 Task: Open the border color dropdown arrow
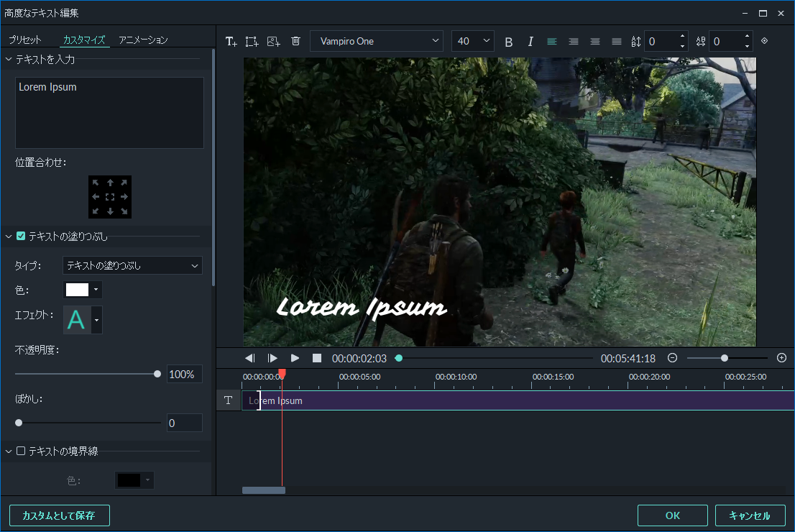(147, 480)
